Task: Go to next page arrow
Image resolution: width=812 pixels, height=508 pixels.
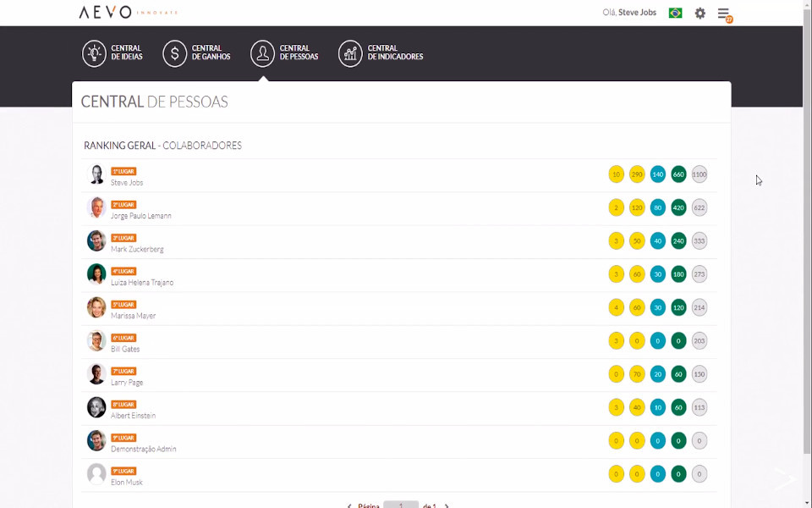Action: tap(447, 505)
